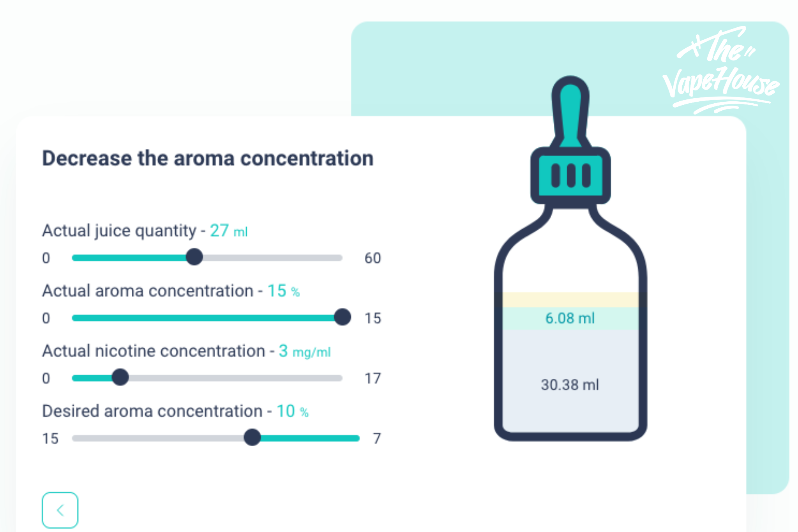
Task: Click the 3 mg/ml nicotine value
Action: pos(305,351)
